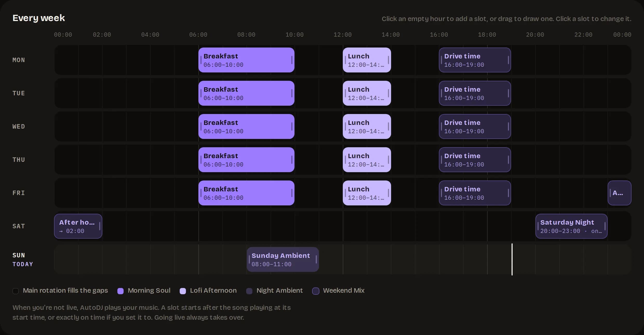
Task: Open Monday's Breakfast slot
Action: pos(246,60)
